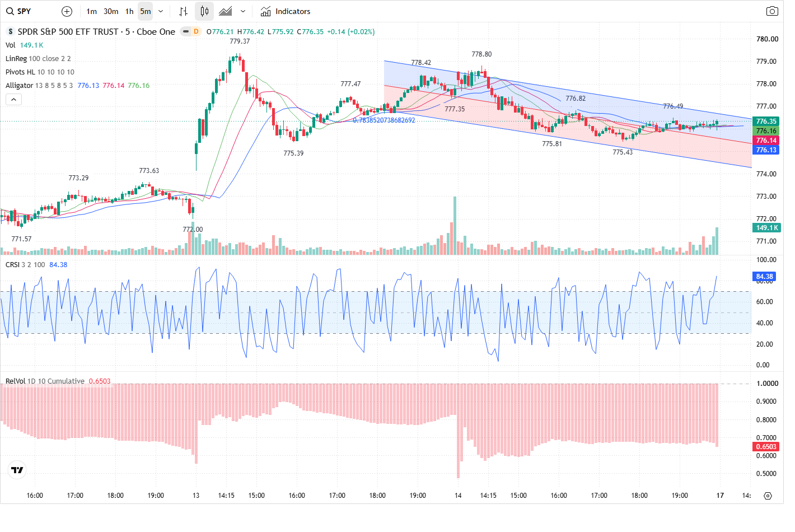Click the camera snapshot icon
This screenshot has width=795, height=532.
pyautogui.click(x=772, y=11)
